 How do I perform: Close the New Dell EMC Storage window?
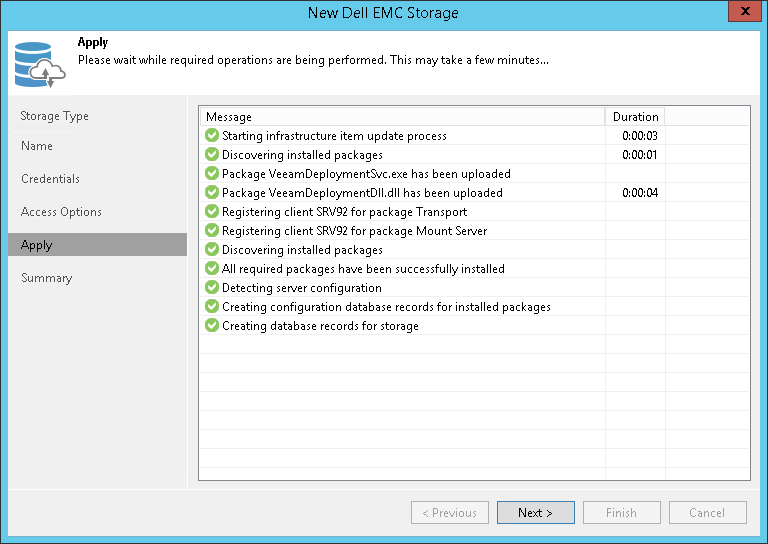tap(741, 13)
